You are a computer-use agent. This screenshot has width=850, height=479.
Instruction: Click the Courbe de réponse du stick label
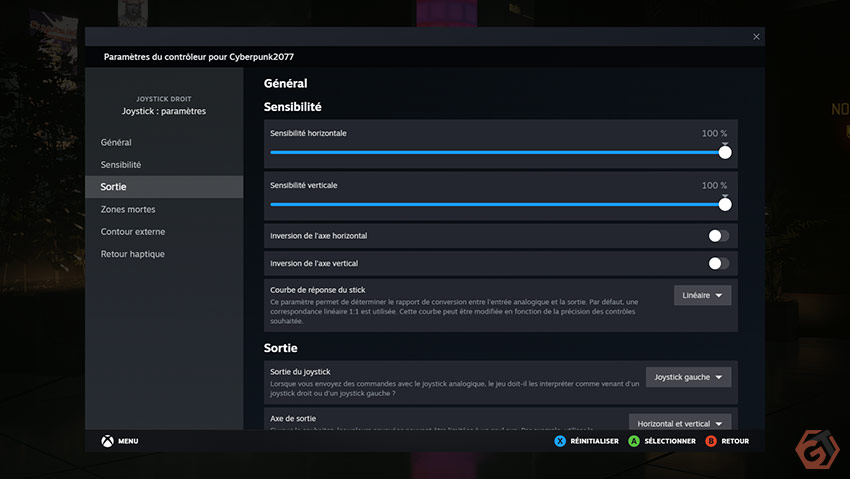318,290
